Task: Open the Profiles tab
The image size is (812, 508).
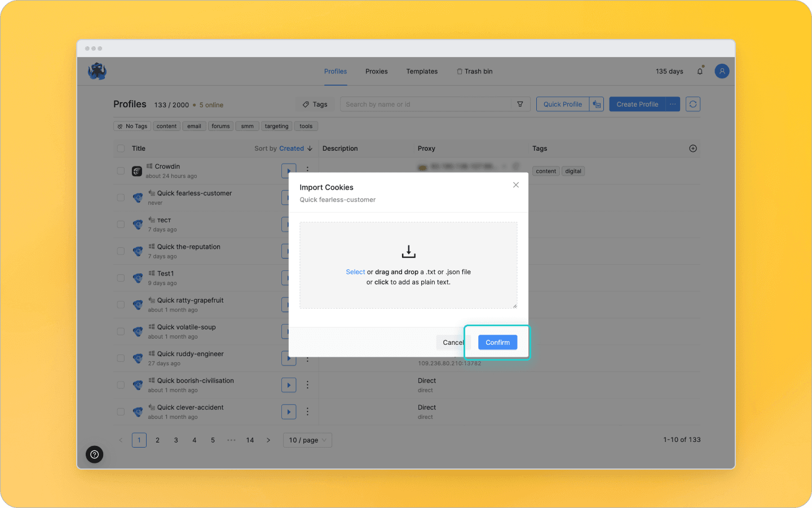Action: [336, 72]
